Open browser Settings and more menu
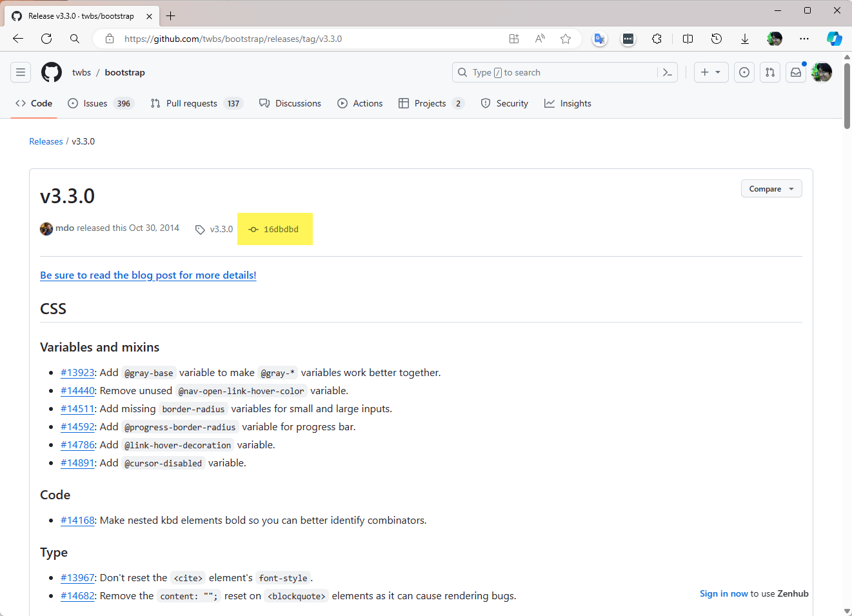Image resolution: width=852 pixels, height=616 pixels. click(x=804, y=39)
